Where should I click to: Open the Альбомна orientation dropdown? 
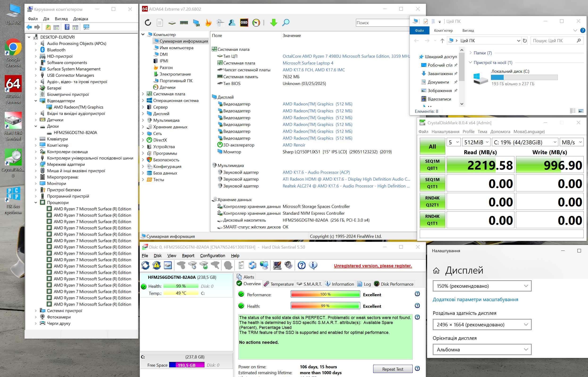click(x=482, y=350)
